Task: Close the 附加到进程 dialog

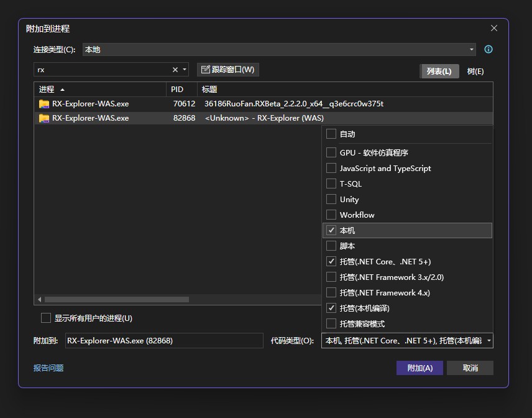Action: (494, 28)
